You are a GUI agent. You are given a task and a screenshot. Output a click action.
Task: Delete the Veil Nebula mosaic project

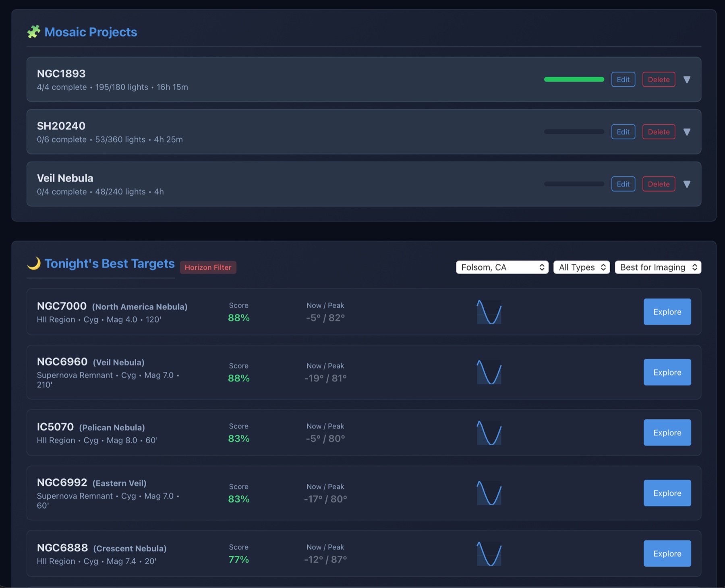(x=659, y=184)
